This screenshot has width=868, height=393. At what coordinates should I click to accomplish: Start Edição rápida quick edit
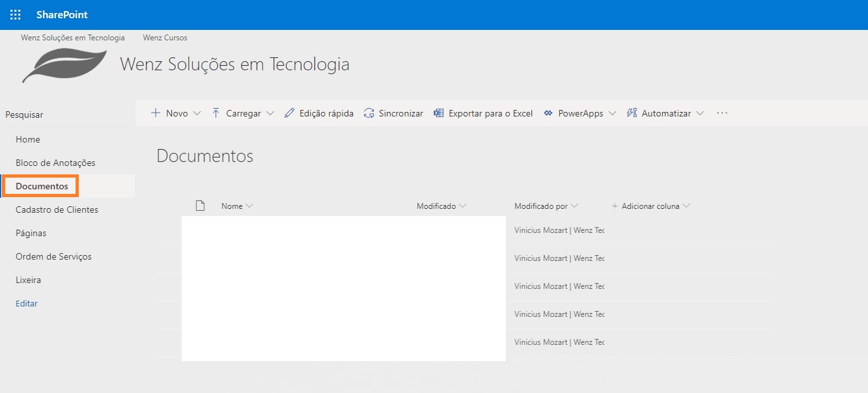click(319, 113)
